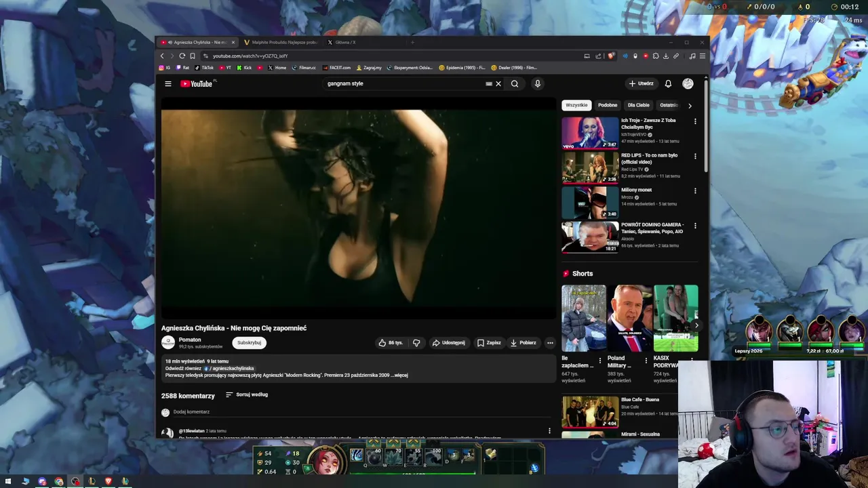Screen dimensions: 868x488
Task: Open the account avatar menu
Action: click(x=688, y=84)
